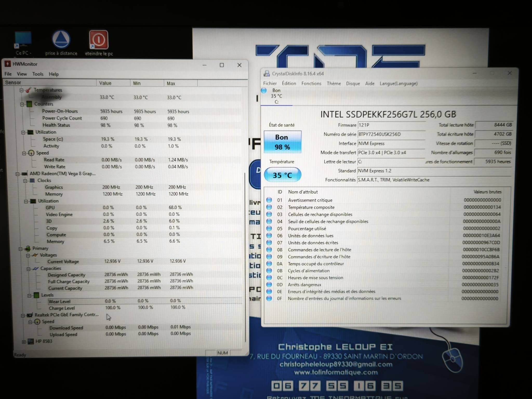This screenshot has height=399, width=532.
Task: Open 'eteindre le pc' desktop shortcut
Action: click(99, 39)
